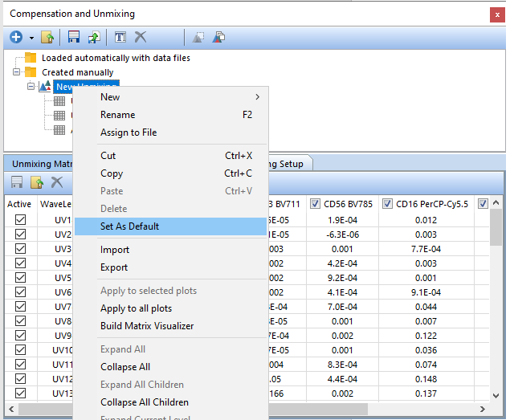Image resolution: width=510 pixels, height=420 pixels.
Task: Select Copy in context menu
Action: point(170,173)
